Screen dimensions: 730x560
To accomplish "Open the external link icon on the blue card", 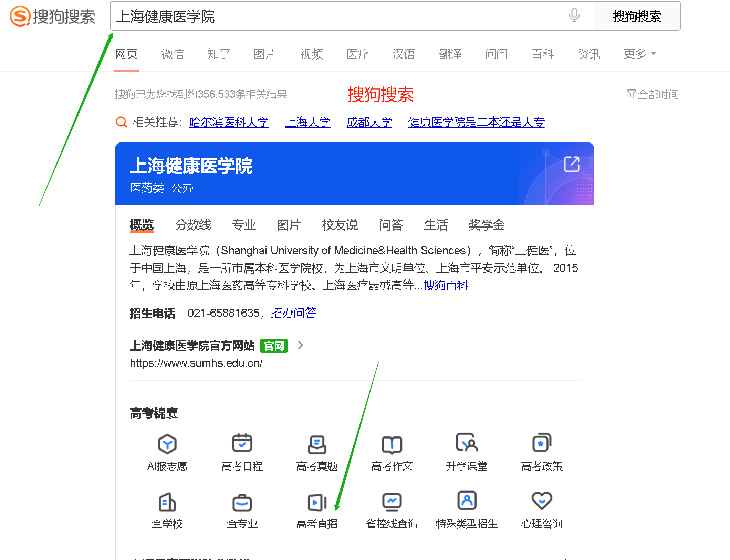I will coord(572,164).
